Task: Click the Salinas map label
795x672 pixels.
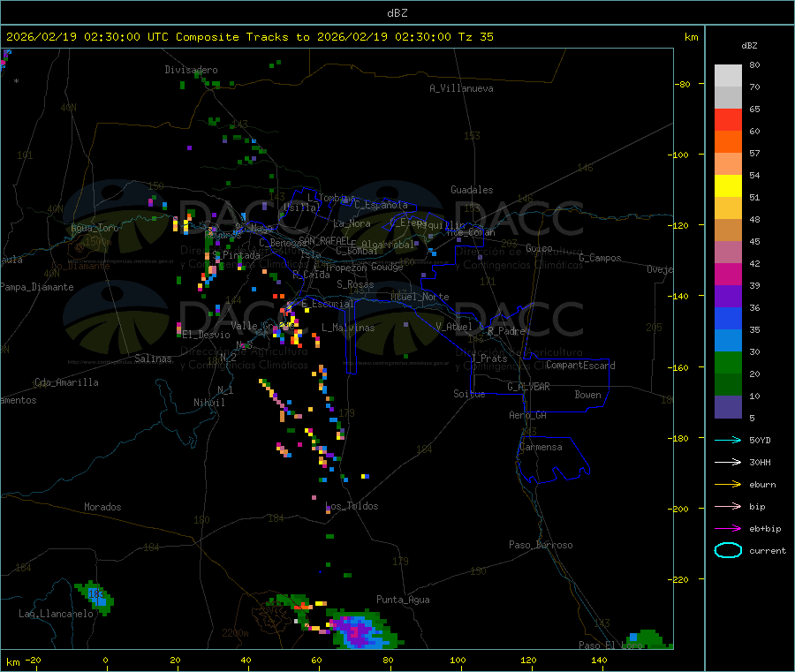Action: (153, 359)
